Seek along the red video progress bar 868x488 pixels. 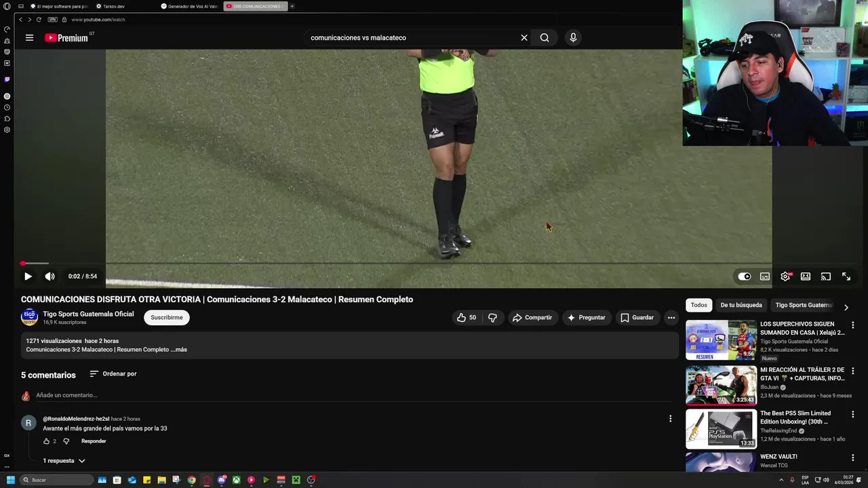[x=437, y=263]
